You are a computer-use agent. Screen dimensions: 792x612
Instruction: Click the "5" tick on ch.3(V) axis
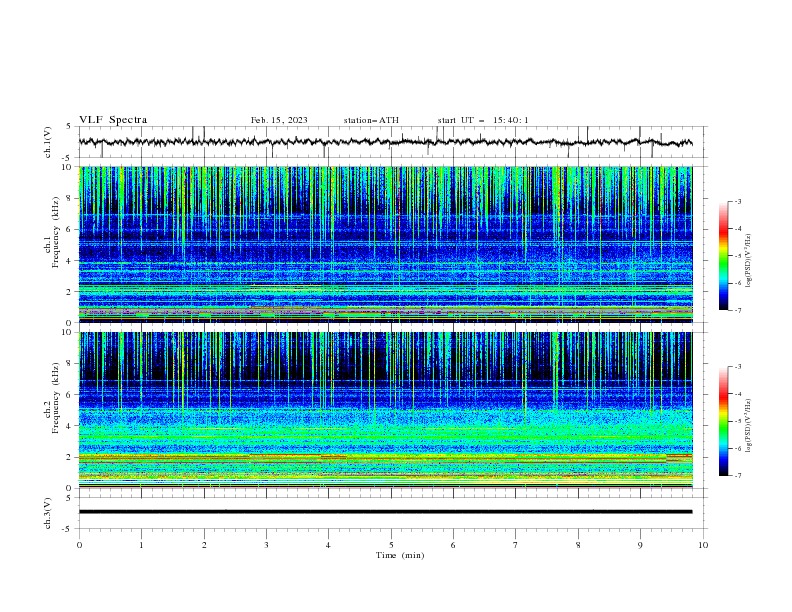(x=70, y=498)
